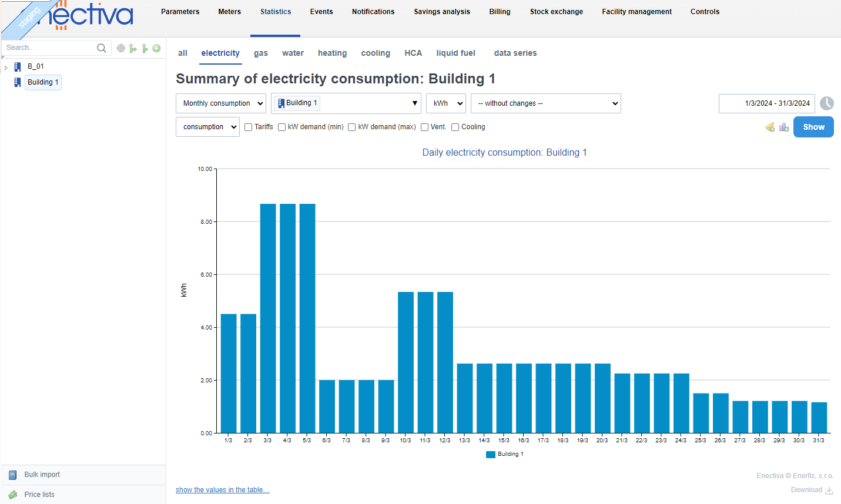841x504 pixels.
Task: Click the bell with plus icon
Action: coord(770,127)
